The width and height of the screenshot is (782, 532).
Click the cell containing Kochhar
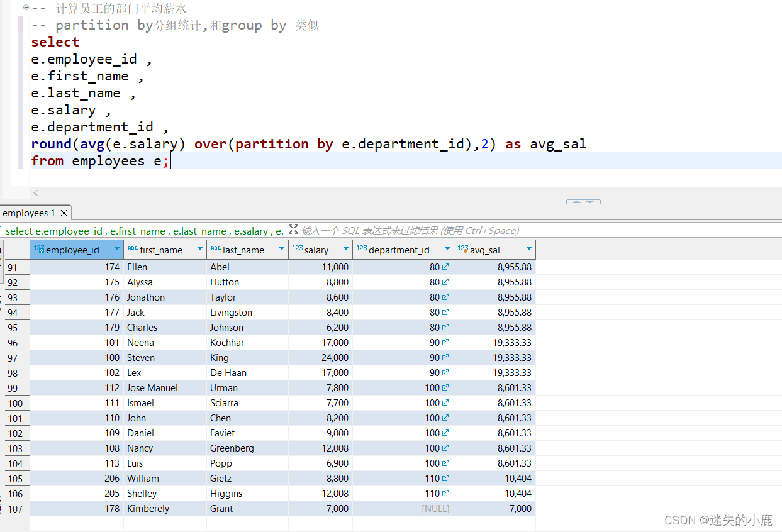pyautogui.click(x=247, y=342)
